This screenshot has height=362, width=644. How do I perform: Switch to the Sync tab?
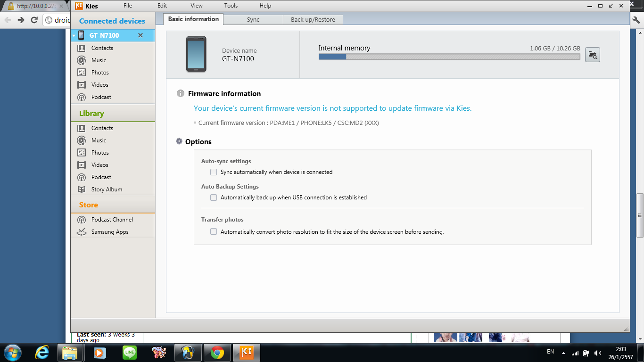tap(253, 20)
